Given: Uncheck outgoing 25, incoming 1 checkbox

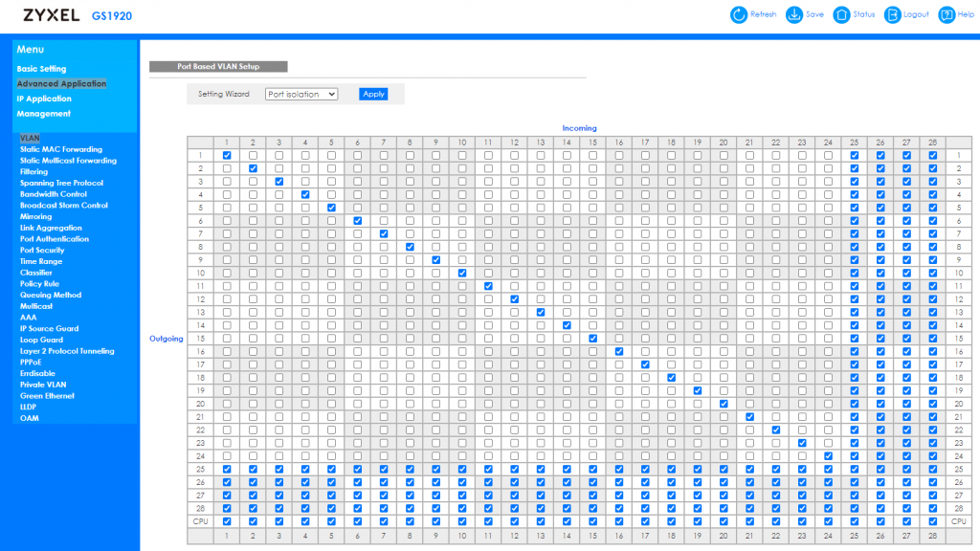Looking at the screenshot, I should point(227,470).
